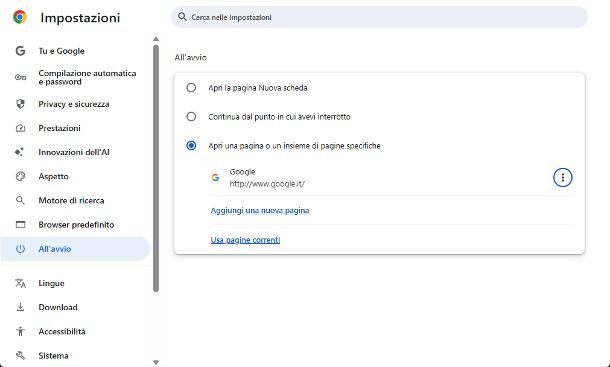Go to Privacy e sicurezza settings

75,104
